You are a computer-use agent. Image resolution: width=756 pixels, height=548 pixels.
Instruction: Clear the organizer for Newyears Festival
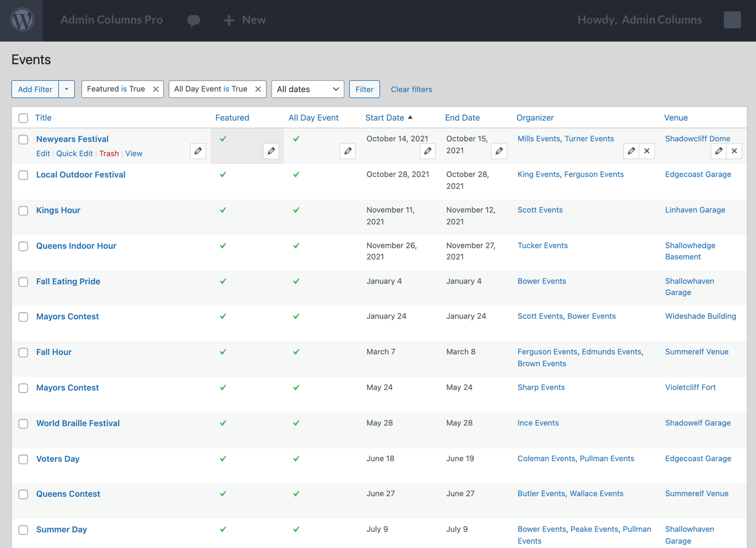coord(647,151)
